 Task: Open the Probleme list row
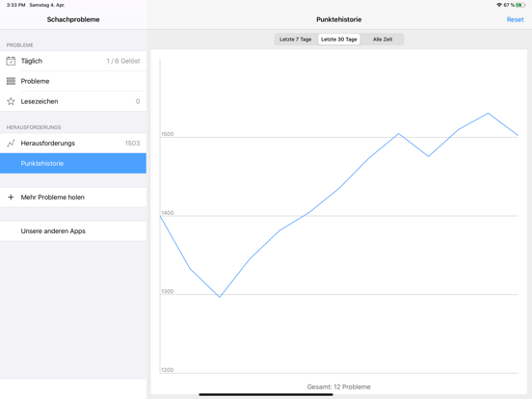point(73,81)
